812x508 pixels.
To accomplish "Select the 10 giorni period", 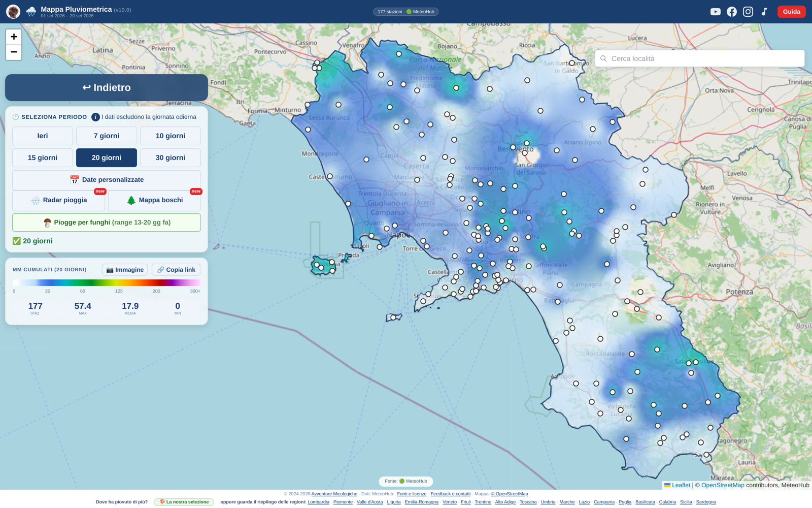I will coord(171,136).
